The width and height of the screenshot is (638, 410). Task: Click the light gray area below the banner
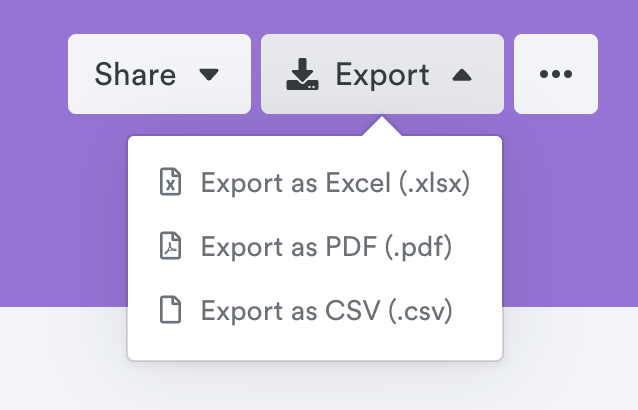pyautogui.click(x=63, y=358)
